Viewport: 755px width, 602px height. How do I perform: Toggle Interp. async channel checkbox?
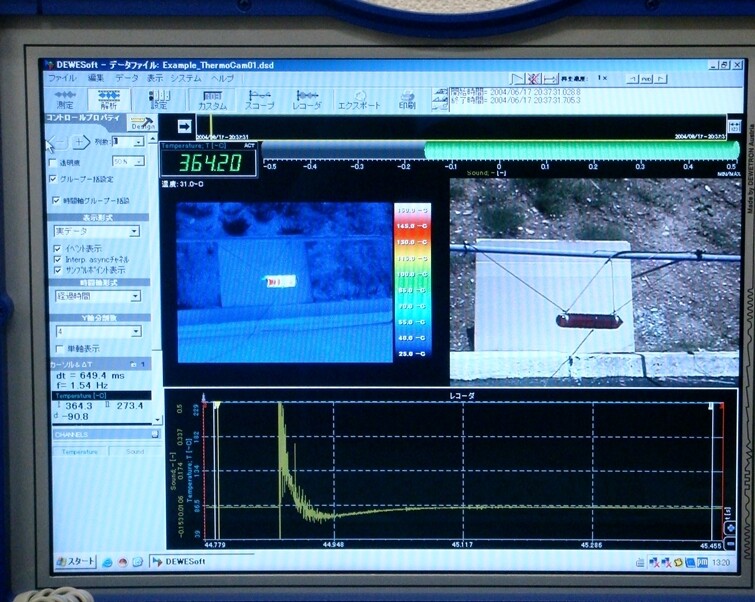click(x=56, y=258)
